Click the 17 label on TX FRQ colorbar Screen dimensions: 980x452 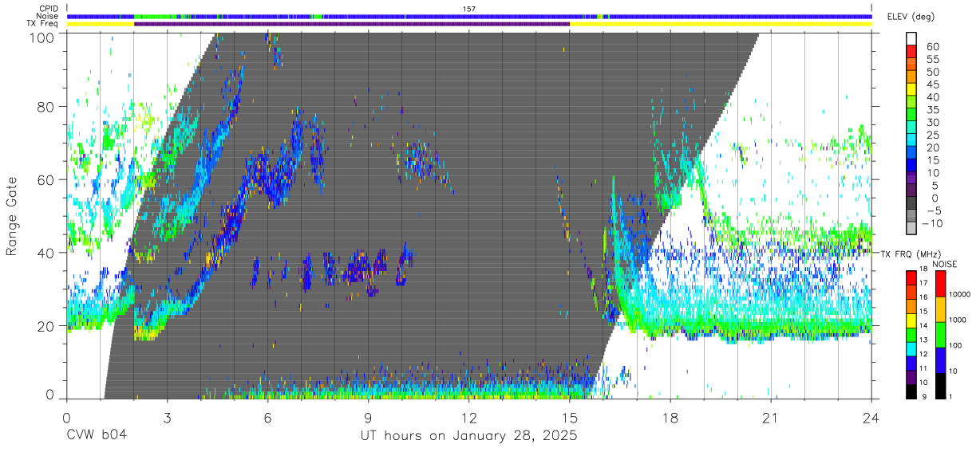click(924, 283)
